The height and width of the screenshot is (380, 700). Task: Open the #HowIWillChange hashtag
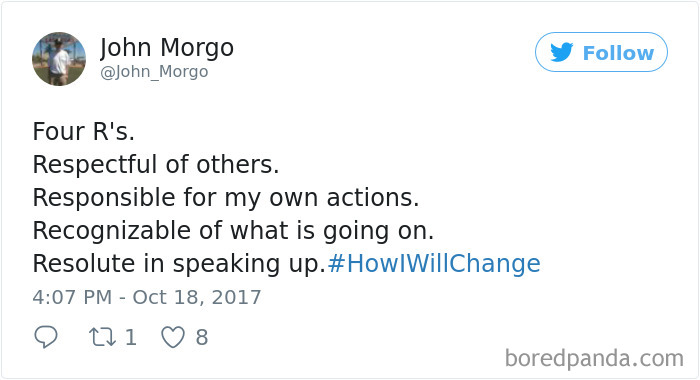tap(434, 263)
